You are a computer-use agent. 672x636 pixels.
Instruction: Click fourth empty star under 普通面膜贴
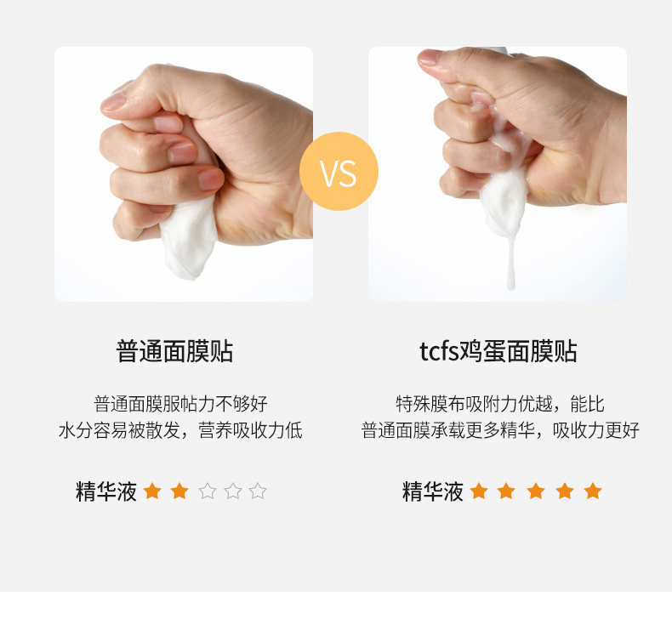(x=233, y=491)
